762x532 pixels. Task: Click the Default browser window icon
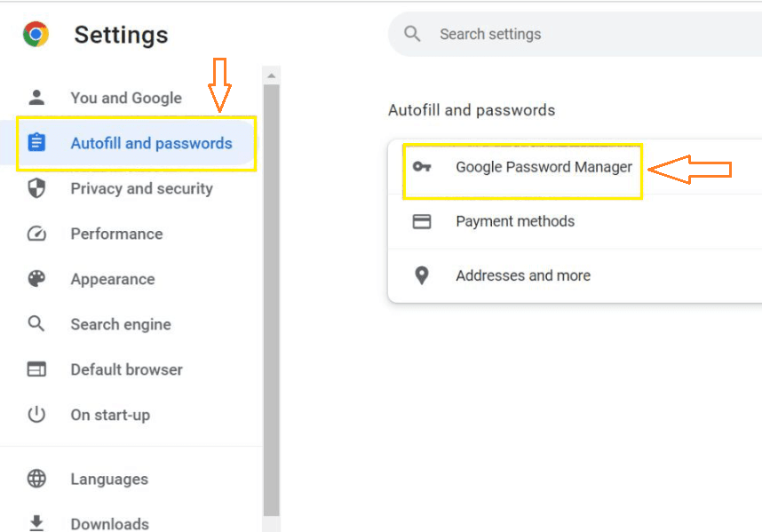click(36, 369)
